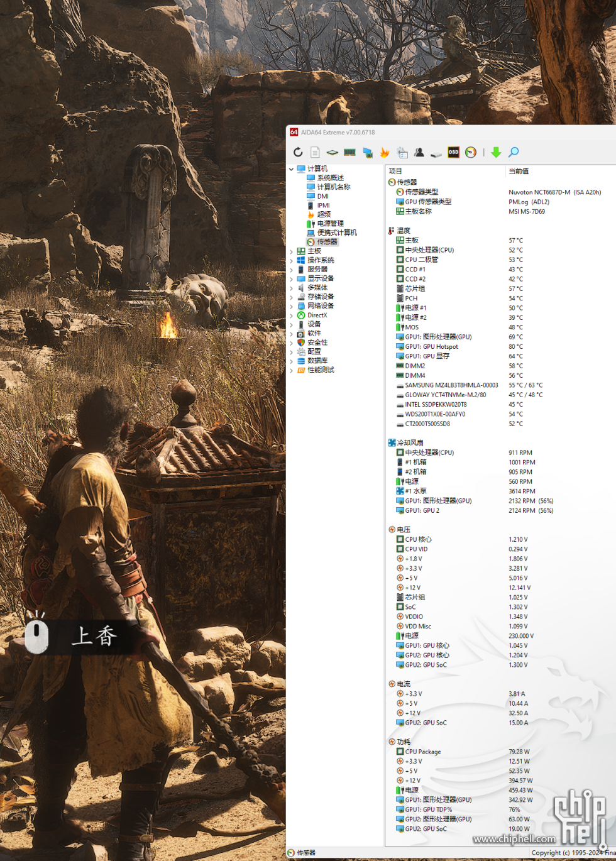Expand the 网络设备 tree node
Viewport: 616px width, 861px height.
click(x=291, y=306)
